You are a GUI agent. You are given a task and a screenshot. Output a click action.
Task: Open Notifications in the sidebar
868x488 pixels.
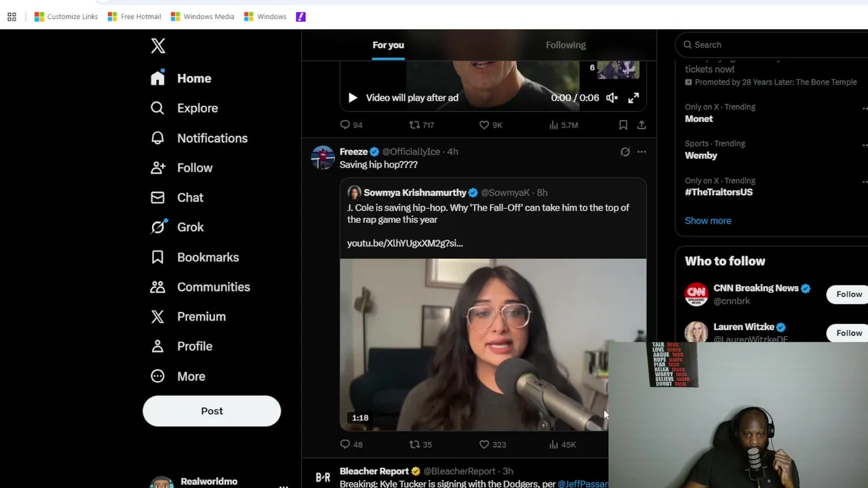pyautogui.click(x=199, y=138)
